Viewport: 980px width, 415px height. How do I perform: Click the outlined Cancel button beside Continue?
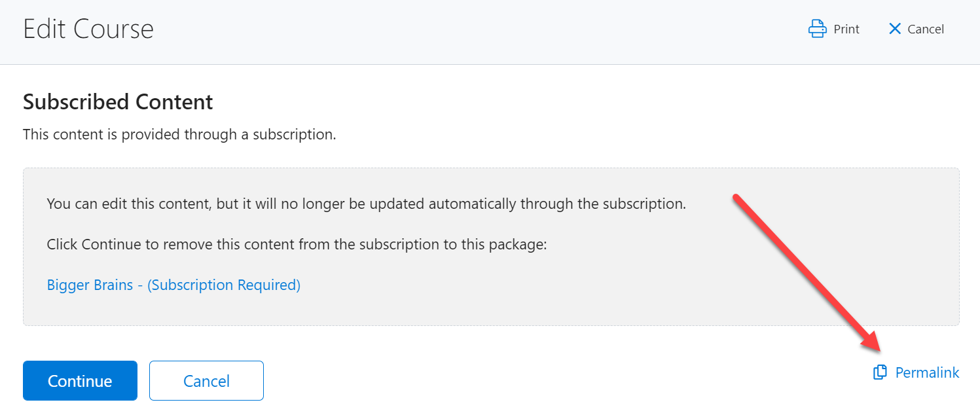[x=206, y=380]
